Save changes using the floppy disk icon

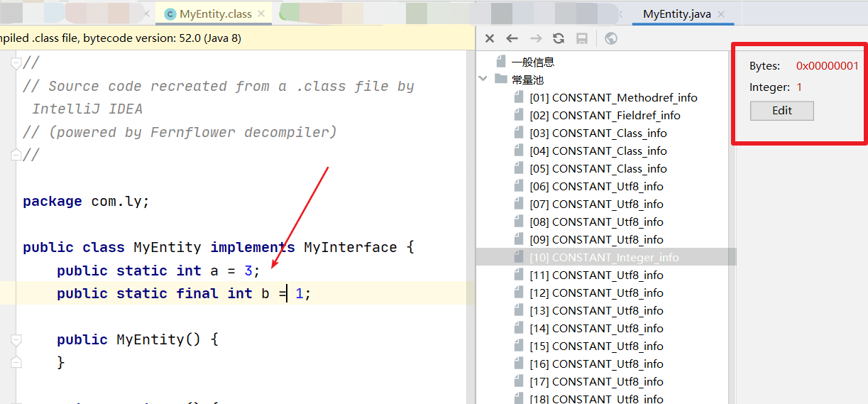581,38
